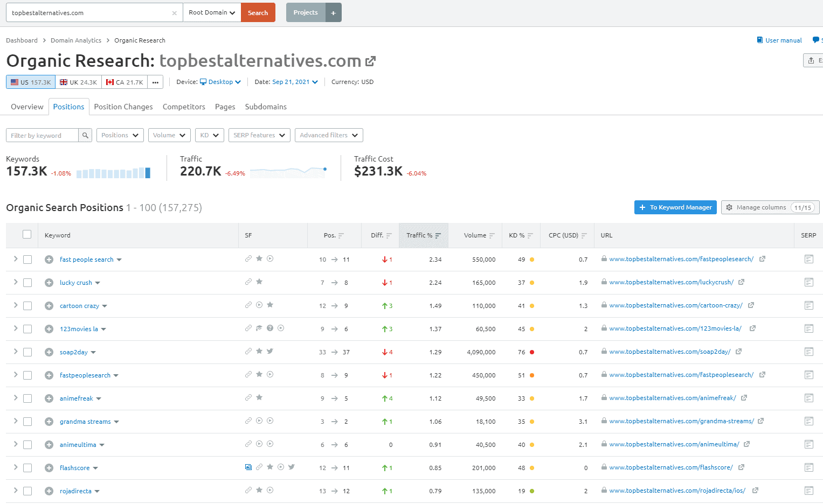This screenshot has height=504, width=823.
Task: Change the Device Desktop selector
Action: click(x=220, y=82)
